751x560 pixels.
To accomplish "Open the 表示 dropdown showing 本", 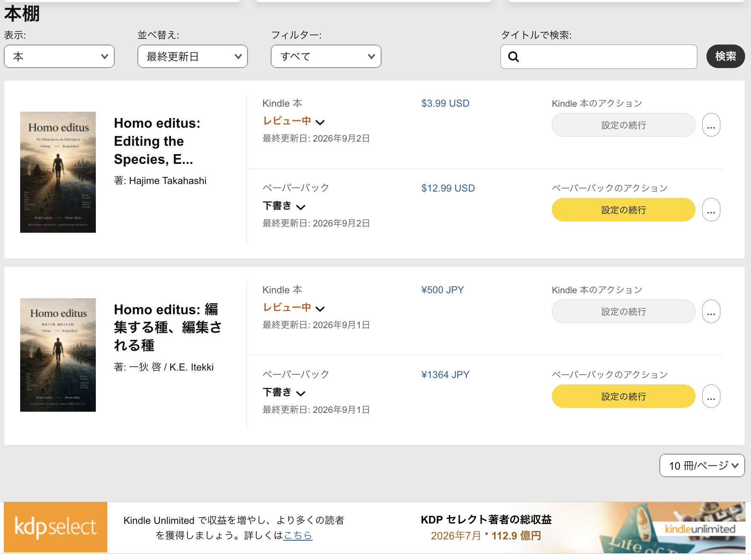I will pos(59,56).
